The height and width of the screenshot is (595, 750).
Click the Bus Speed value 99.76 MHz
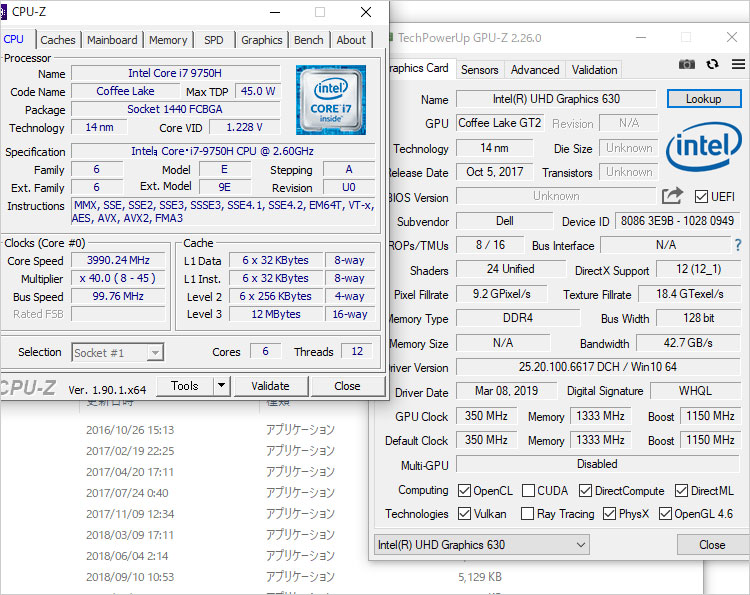tap(118, 297)
